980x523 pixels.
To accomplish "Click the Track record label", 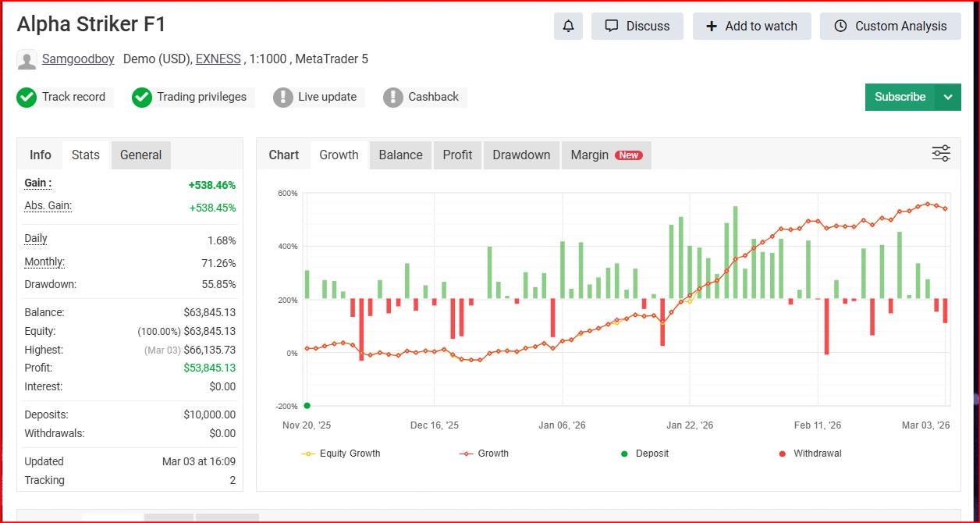I will point(73,97).
